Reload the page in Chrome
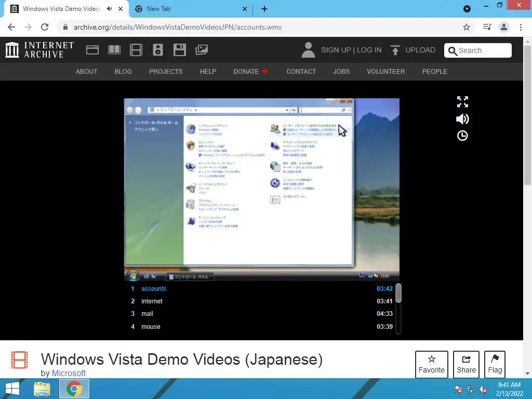Screen dimensions: 532x399 pos(45,27)
